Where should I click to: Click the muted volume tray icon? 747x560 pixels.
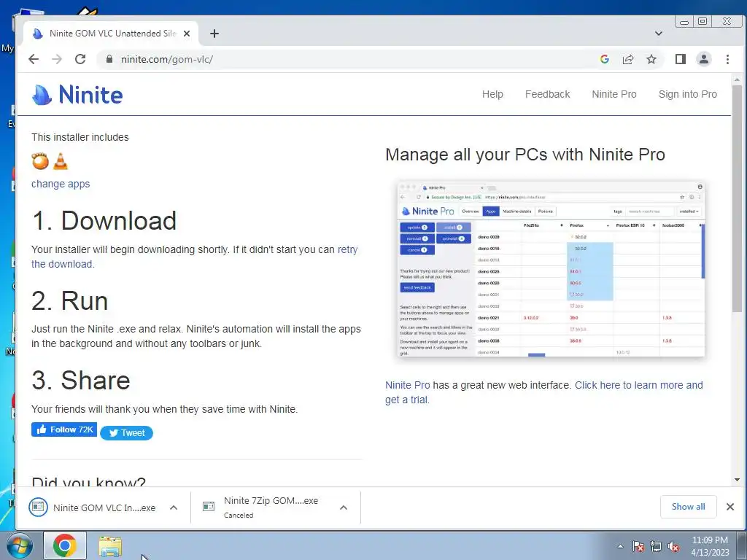click(x=673, y=546)
